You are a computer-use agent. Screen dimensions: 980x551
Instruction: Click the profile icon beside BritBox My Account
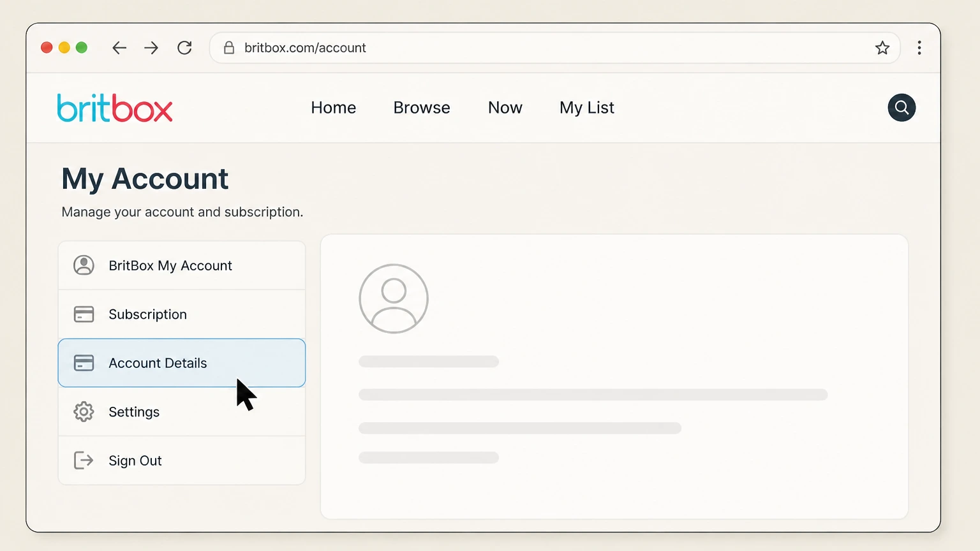[x=84, y=265]
